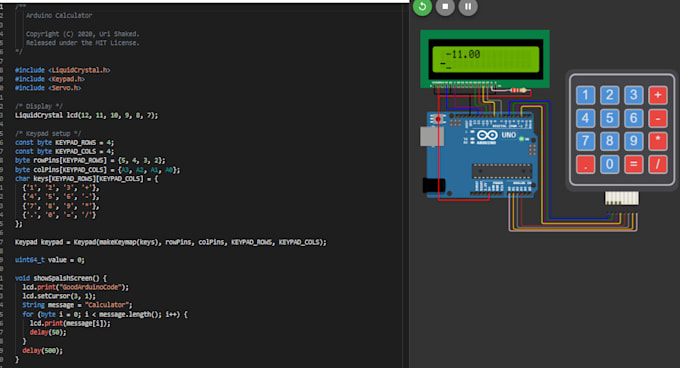
Task: Tap keypad key 5
Action: 609,118
